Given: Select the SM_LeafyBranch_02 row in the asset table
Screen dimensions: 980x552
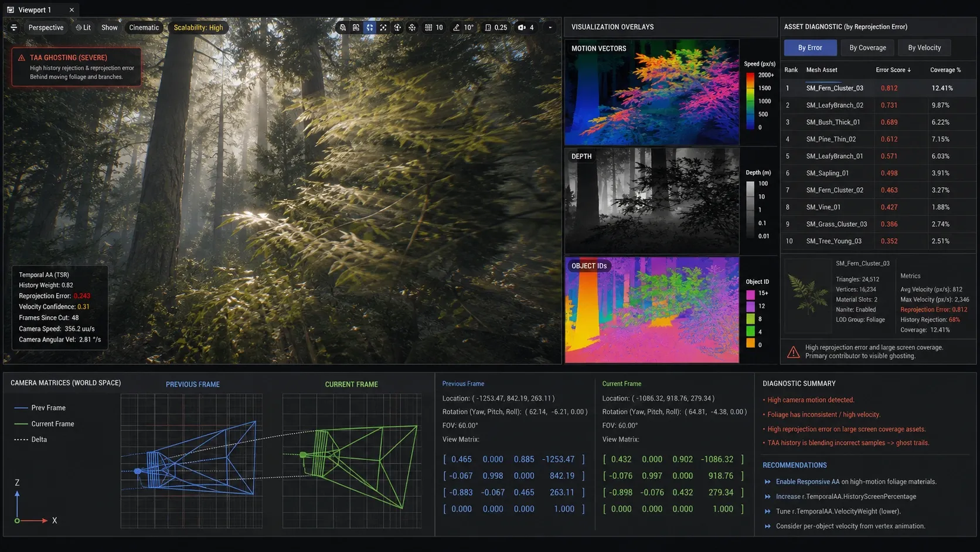Looking at the screenshot, I should [878, 106].
